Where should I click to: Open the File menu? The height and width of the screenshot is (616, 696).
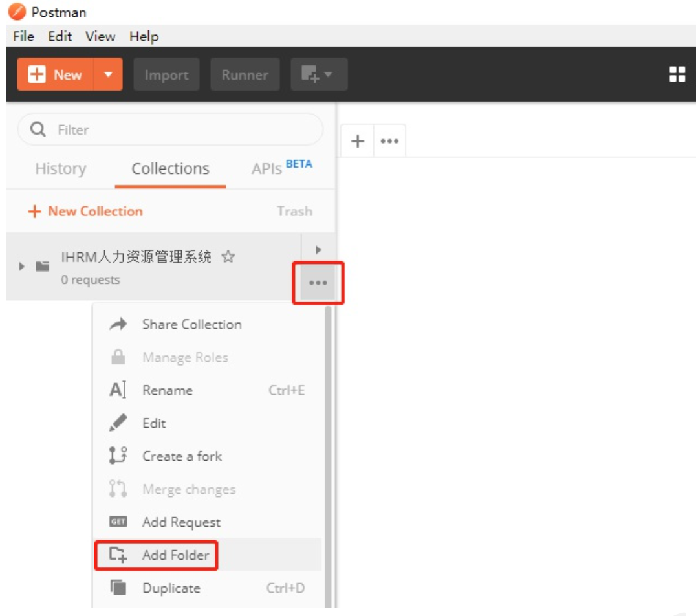(x=23, y=36)
